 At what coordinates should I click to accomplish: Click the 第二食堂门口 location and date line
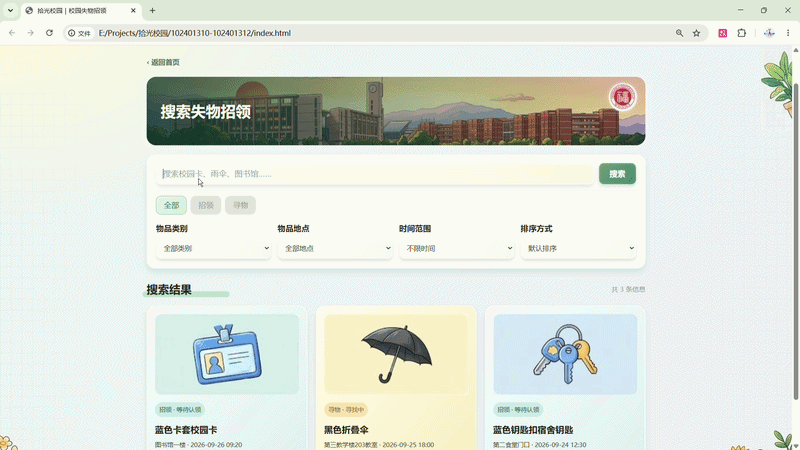point(539,445)
